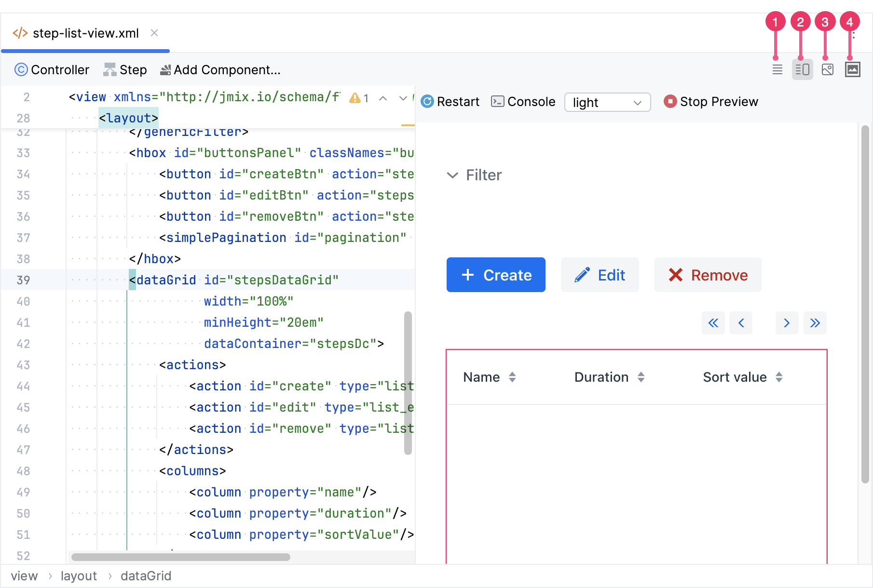This screenshot has height=588, width=873.
Task: Go to next highlighted problem arrow
Action: 403,98
